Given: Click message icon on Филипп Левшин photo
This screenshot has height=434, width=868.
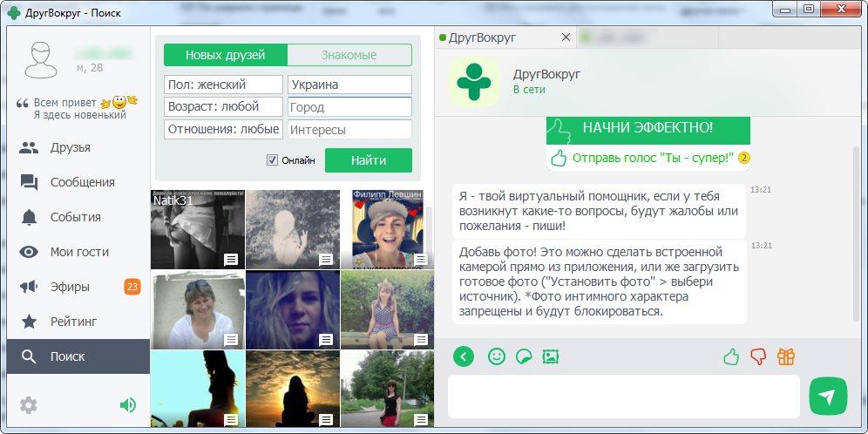Looking at the screenshot, I should tap(421, 260).
